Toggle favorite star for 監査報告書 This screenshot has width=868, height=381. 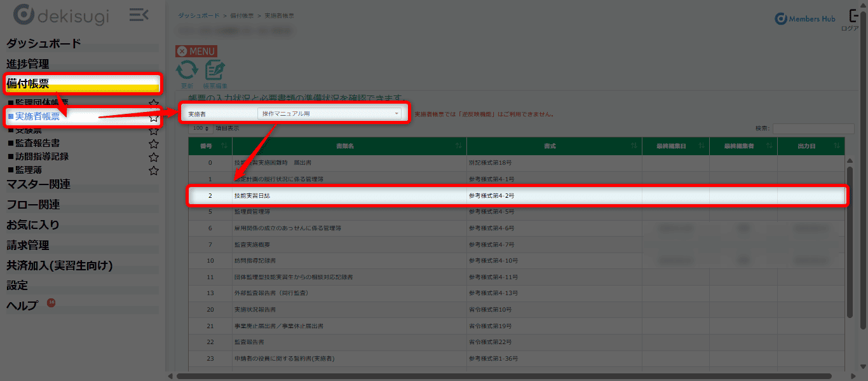[x=153, y=143]
